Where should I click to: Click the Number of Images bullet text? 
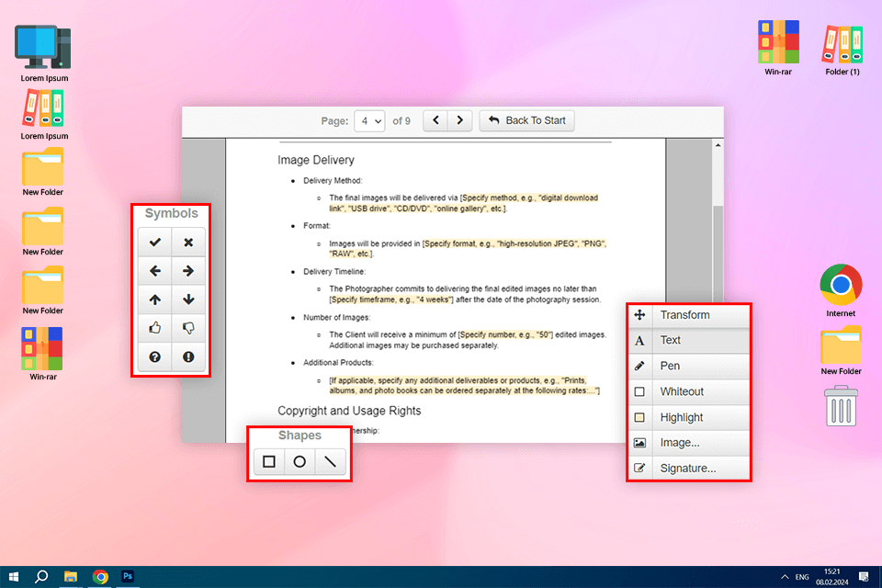tap(336, 317)
